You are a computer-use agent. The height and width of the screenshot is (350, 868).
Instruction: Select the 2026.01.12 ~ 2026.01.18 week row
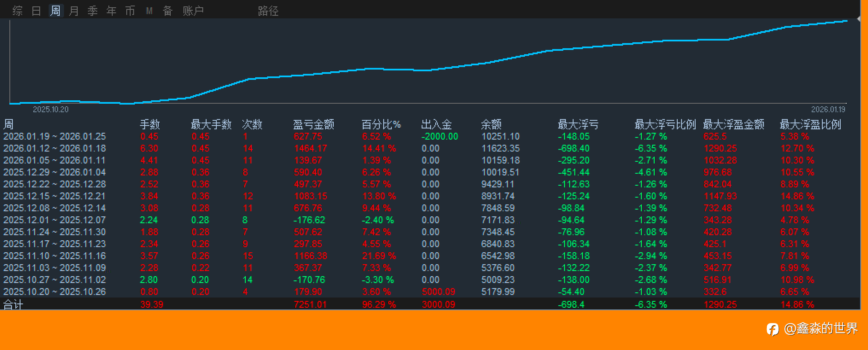click(x=430, y=148)
